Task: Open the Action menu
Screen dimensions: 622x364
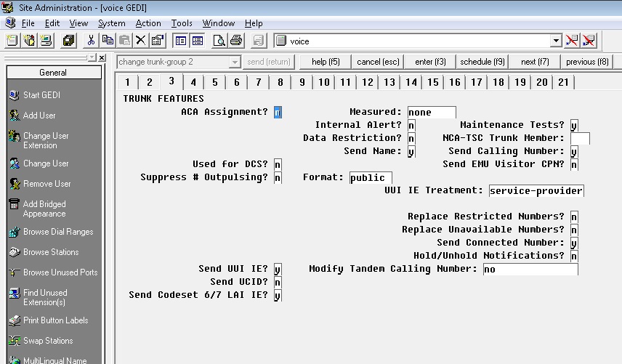Action: [x=148, y=23]
